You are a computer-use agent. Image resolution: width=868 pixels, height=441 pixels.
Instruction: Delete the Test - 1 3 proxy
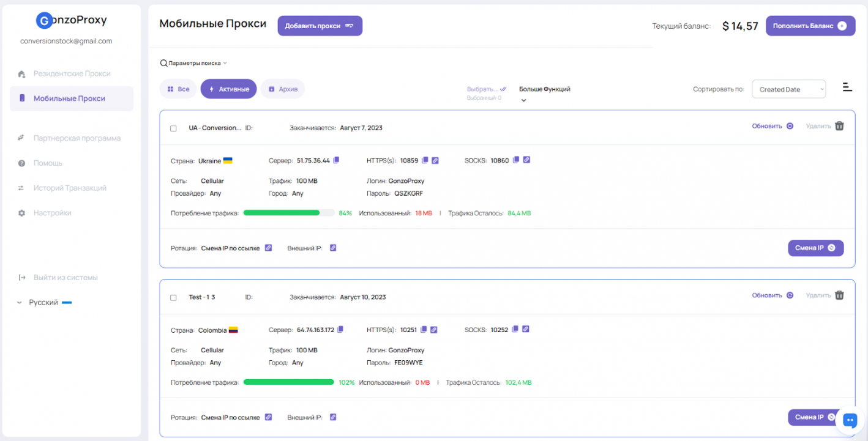825,295
